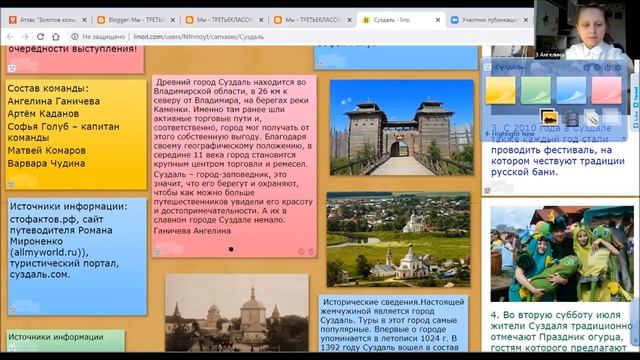
Task: Click the "Суздаль" title in the palette
Action: (510, 67)
